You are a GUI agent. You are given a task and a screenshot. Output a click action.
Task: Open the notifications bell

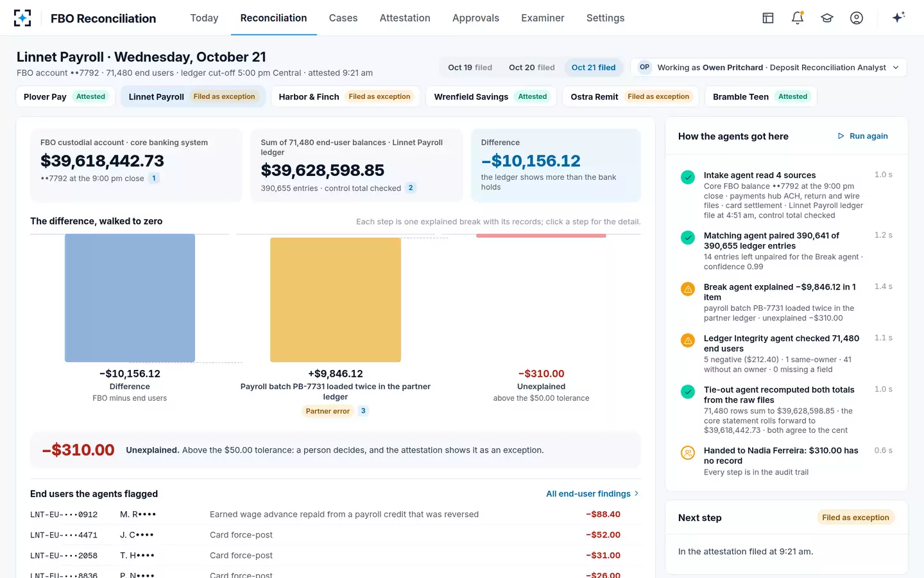[x=798, y=18]
